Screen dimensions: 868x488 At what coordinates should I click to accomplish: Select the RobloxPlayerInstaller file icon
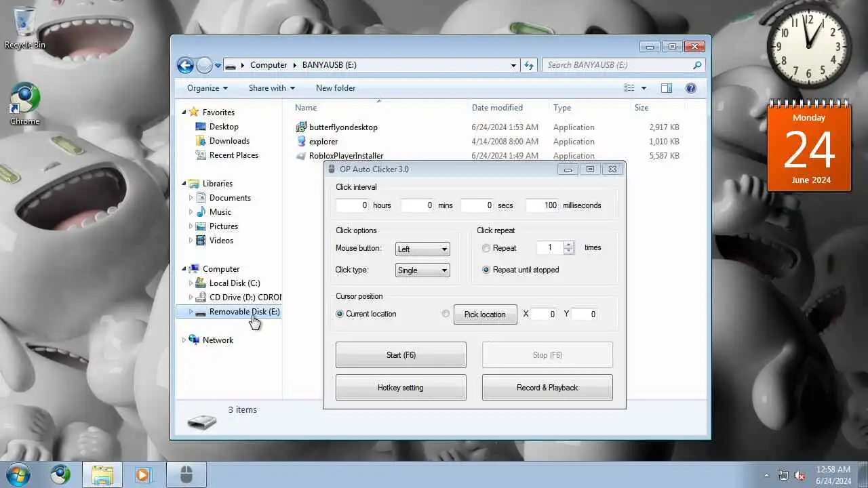[x=302, y=155]
